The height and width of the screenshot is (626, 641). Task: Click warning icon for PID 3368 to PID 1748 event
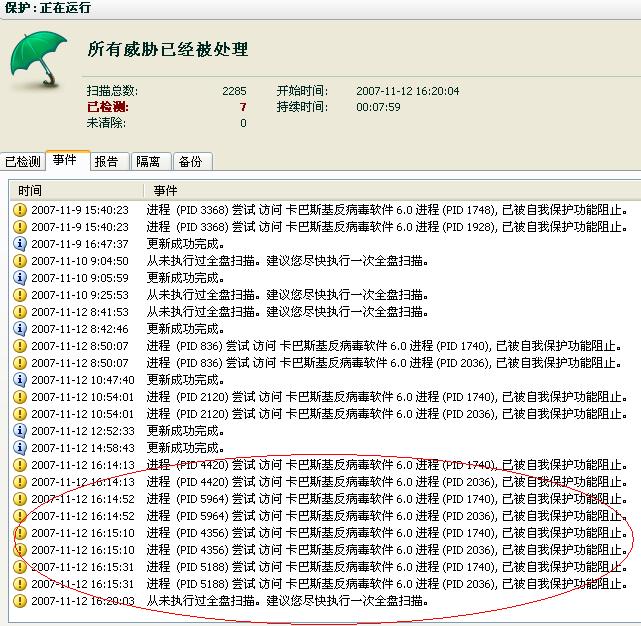(20, 210)
